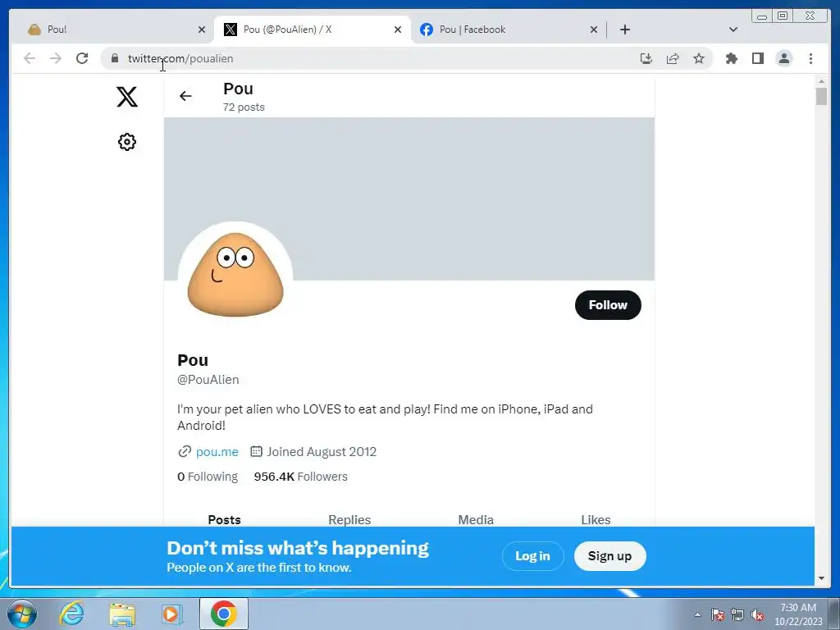Click the browser forward button
Viewport: 840px width, 630px height.
[56, 58]
